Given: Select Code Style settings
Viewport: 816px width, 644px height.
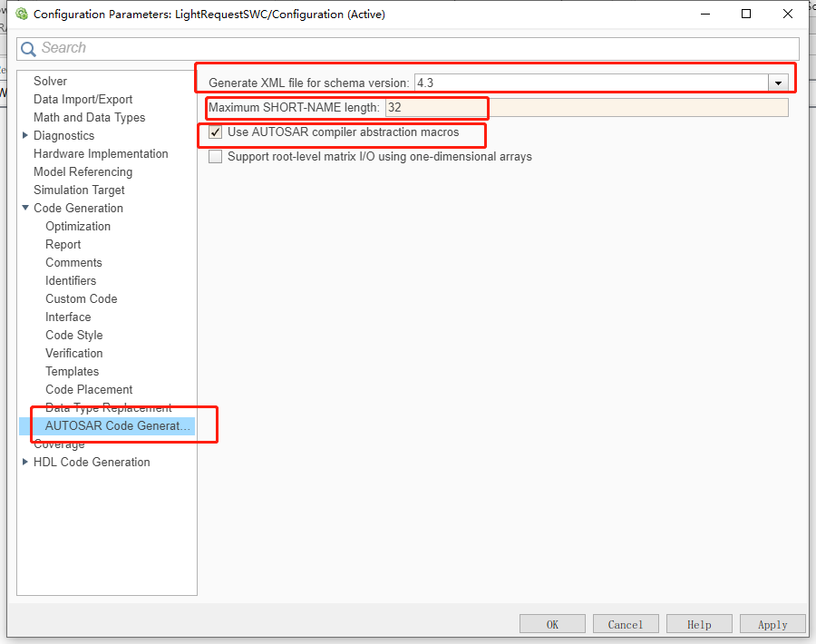Looking at the screenshot, I should [74, 336].
